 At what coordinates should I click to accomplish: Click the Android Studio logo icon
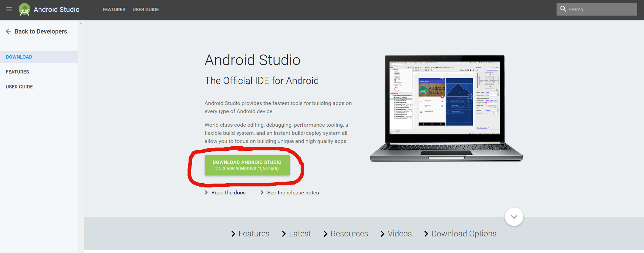pyautogui.click(x=24, y=9)
